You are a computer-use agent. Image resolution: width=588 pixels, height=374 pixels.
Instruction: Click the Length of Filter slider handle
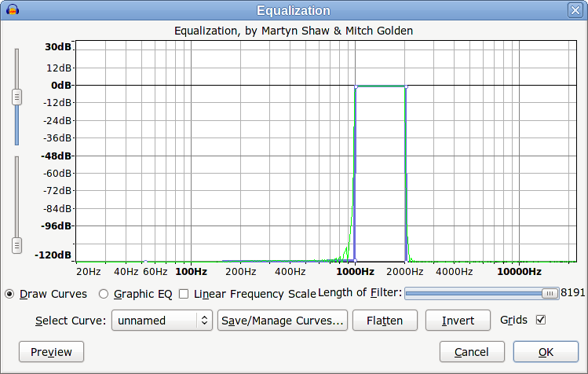click(x=550, y=293)
